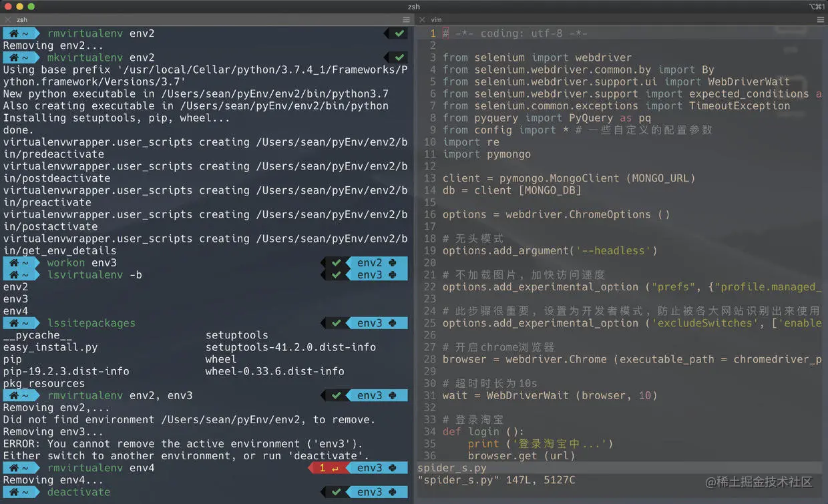Click 'wait = WebDriverWait (browser, 10)' line
The image size is (828, 504).
click(550, 395)
